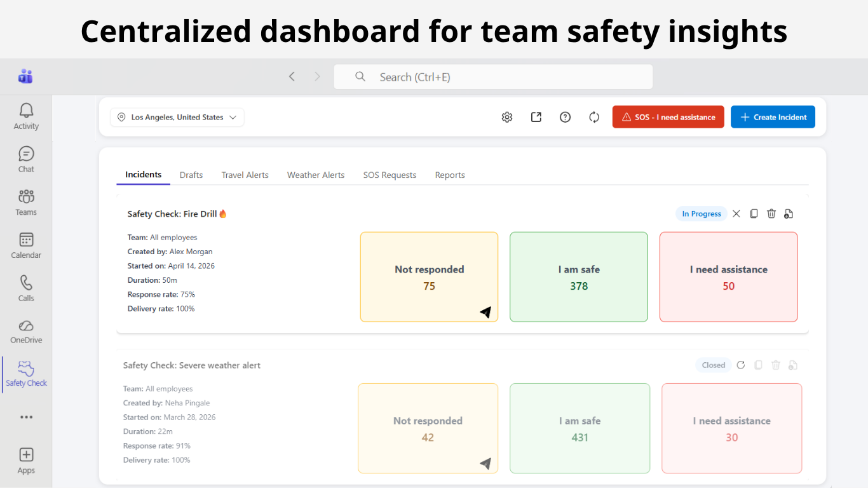Refresh the dashboard using sync icon
868x488 pixels.
coord(594,117)
